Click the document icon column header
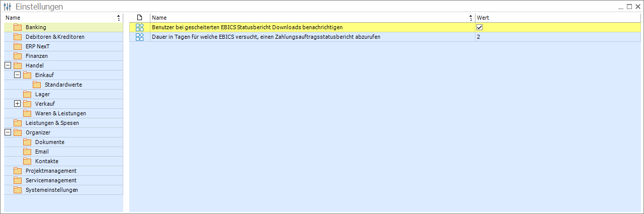This screenshot has height=214, width=644. [140, 18]
